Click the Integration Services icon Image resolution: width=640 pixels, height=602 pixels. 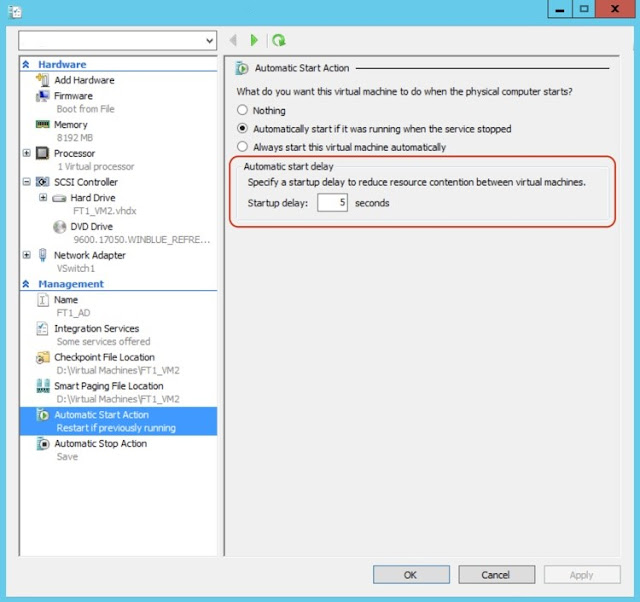[x=42, y=329]
